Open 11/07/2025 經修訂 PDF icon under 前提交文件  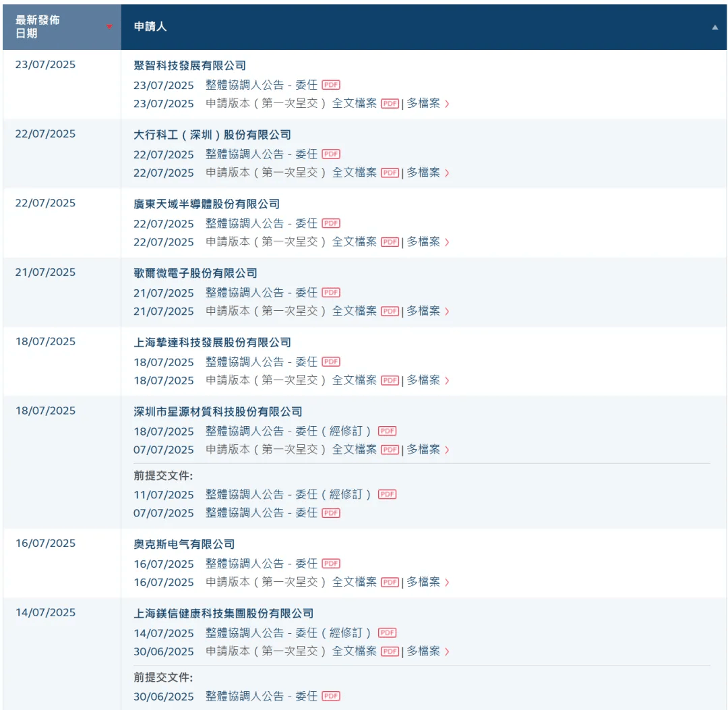click(387, 494)
